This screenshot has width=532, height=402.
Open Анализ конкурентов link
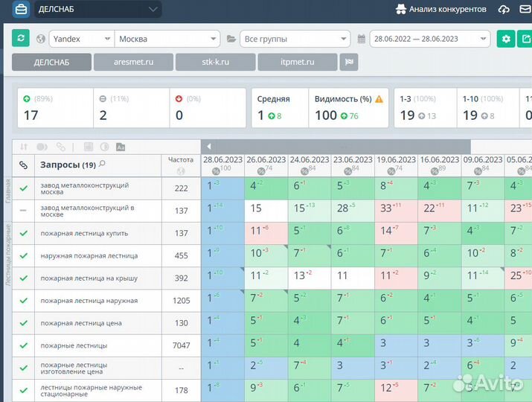point(440,10)
